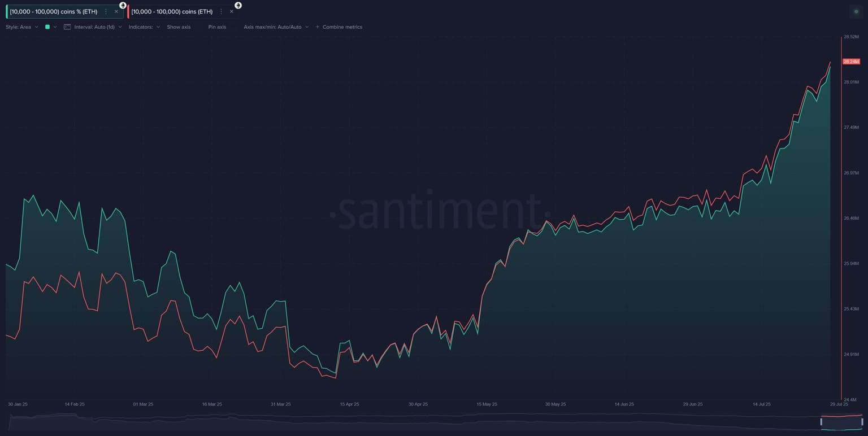
Task: Open options menu for coins % metric
Action: coord(106,11)
